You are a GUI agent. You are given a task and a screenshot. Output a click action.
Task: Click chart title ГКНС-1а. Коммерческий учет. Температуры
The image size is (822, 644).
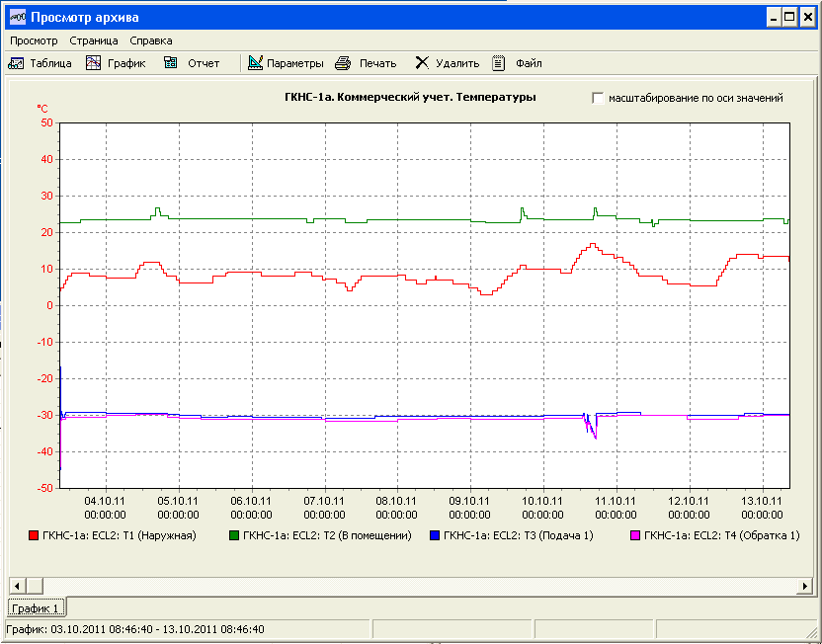tap(410, 97)
